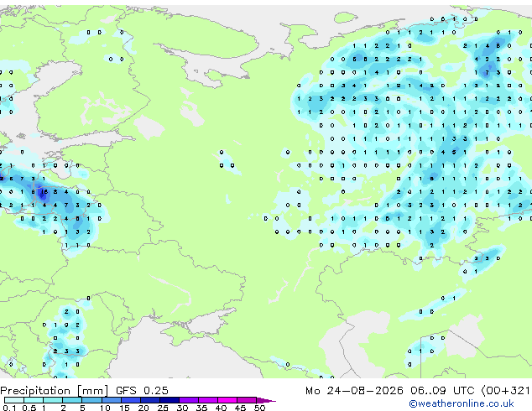Click the '0.1' legend scale label
This screenshot has width=532, height=411.
click(x=9, y=408)
